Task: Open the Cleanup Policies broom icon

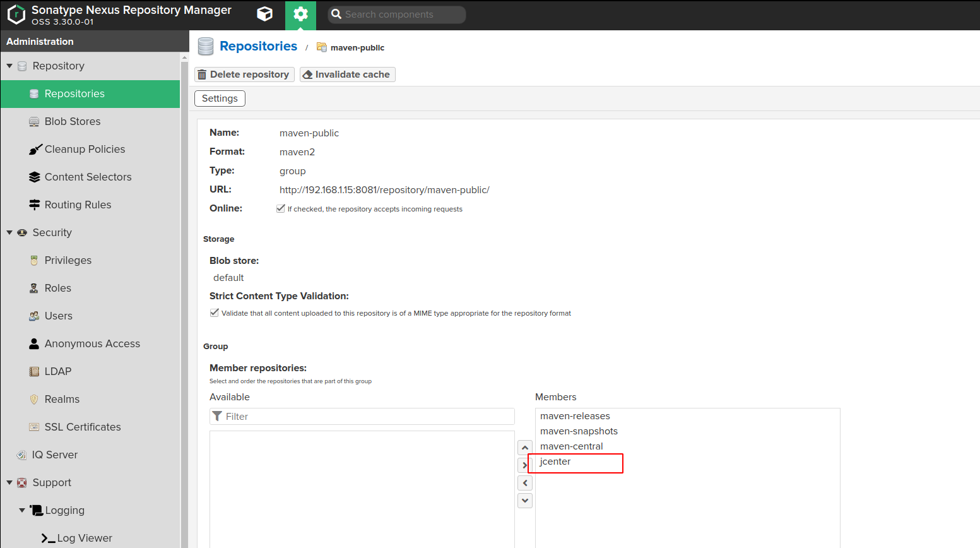Action: click(x=35, y=149)
